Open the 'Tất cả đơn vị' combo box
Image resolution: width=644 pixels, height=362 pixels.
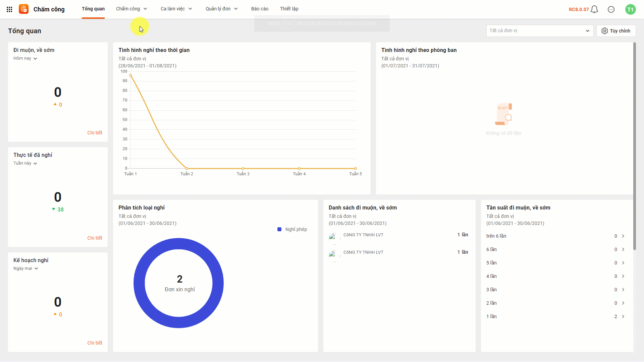(540, 31)
